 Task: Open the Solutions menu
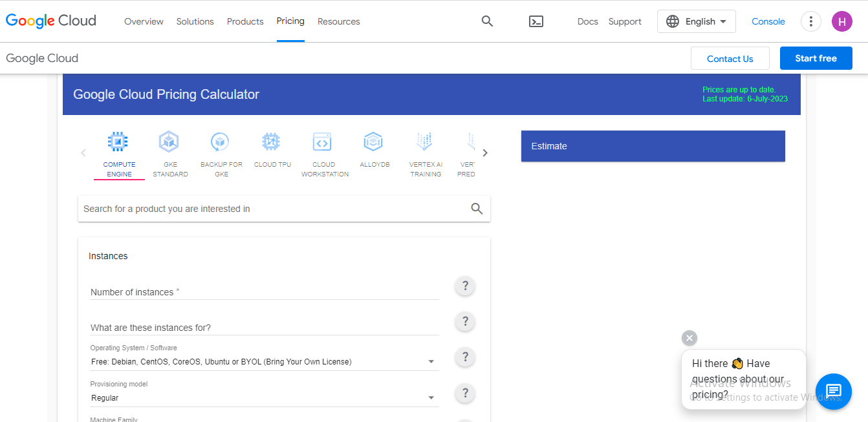(195, 21)
